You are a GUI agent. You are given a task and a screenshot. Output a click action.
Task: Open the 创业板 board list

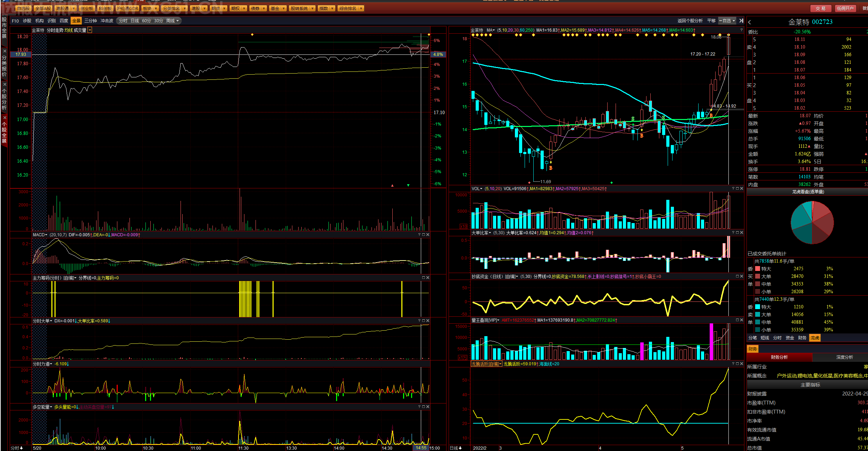(87, 8)
